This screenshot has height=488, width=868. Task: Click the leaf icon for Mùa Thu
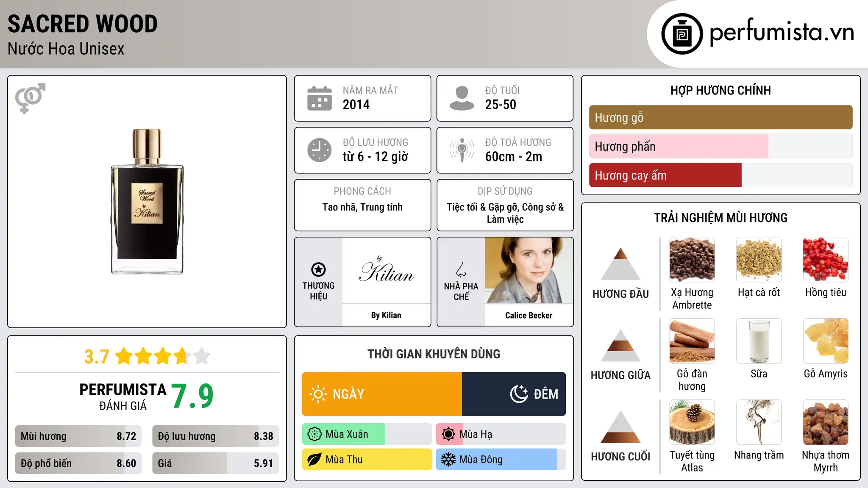(x=314, y=460)
